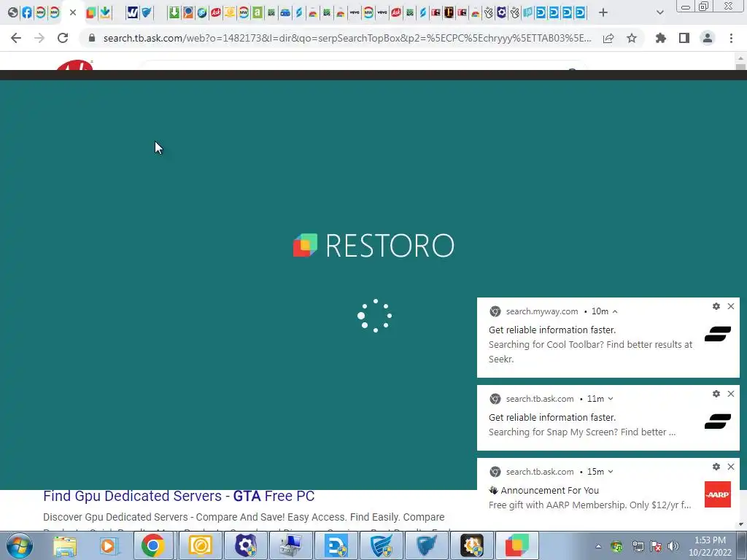Dismiss the 11m search.tb.ask.com notification
The image size is (747, 560).
coord(731,394)
